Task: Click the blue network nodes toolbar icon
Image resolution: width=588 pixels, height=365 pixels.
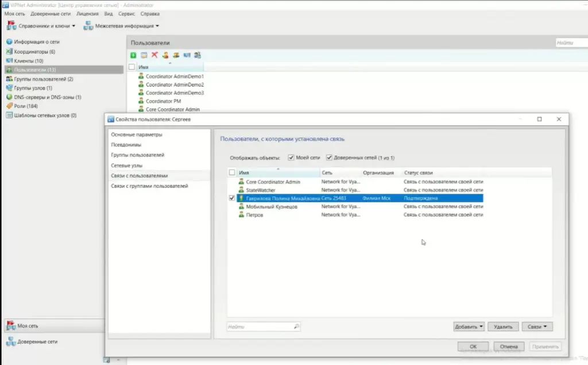Action: [x=187, y=55]
